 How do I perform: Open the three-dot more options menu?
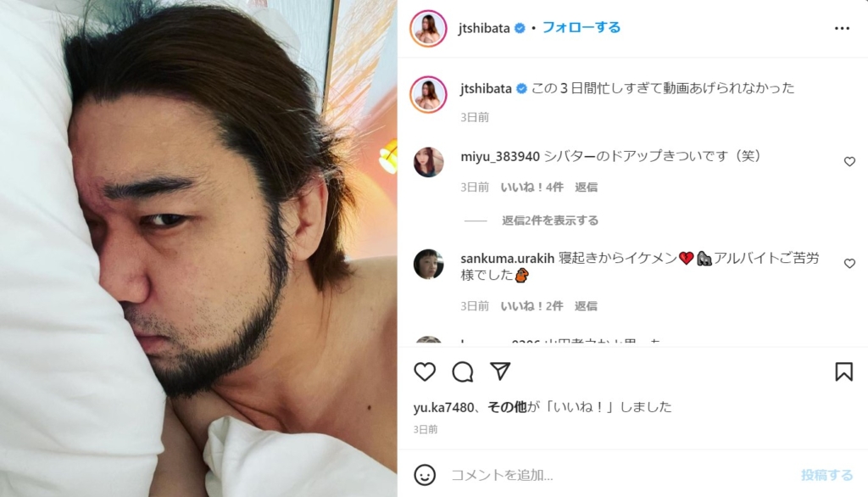(x=842, y=28)
